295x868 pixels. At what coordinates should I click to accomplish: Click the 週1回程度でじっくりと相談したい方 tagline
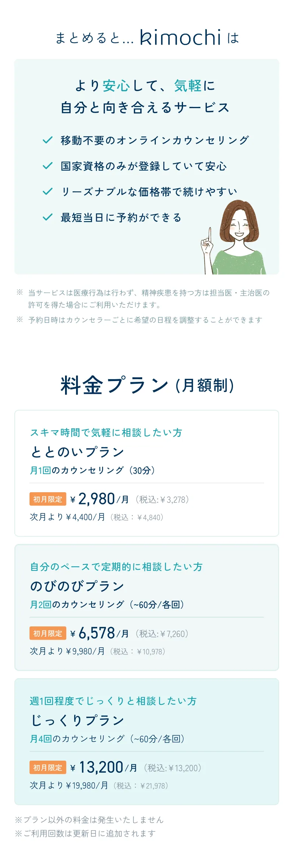click(x=113, y=701)
